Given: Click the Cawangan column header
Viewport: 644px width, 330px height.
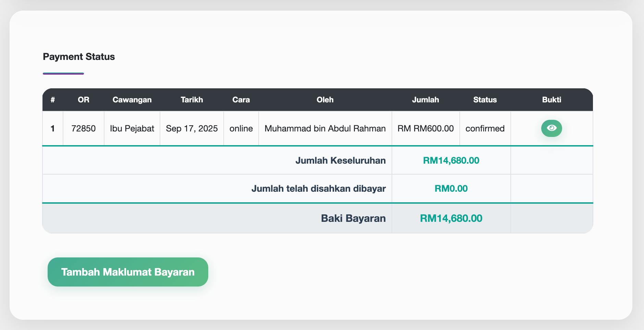Looking at the screenshot, I should (x=132, y=100).
